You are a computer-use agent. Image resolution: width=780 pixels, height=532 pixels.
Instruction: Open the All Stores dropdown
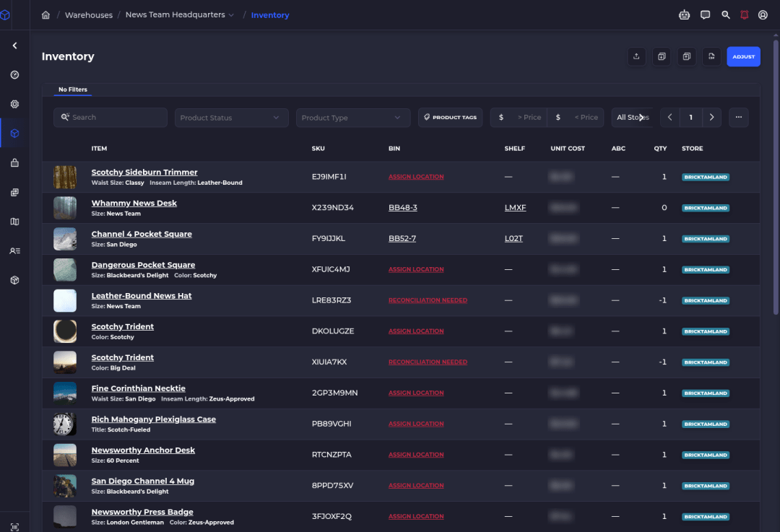click(x=632, y=118)
